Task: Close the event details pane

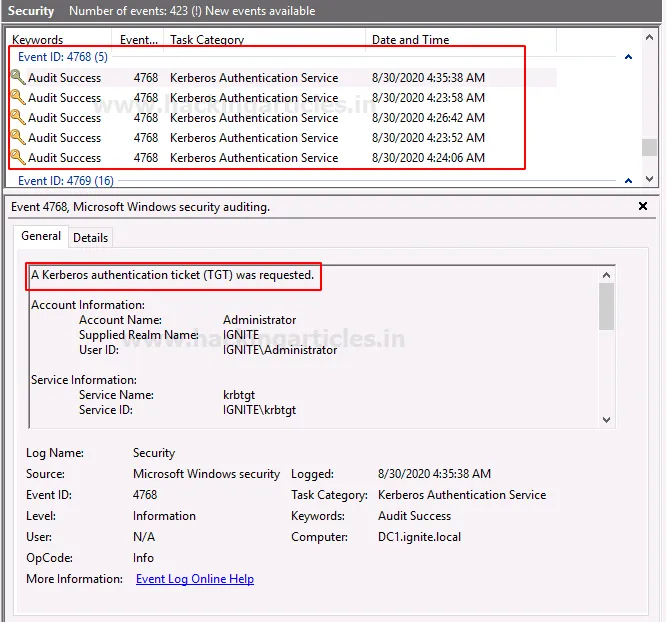Action: click(643, 207)
